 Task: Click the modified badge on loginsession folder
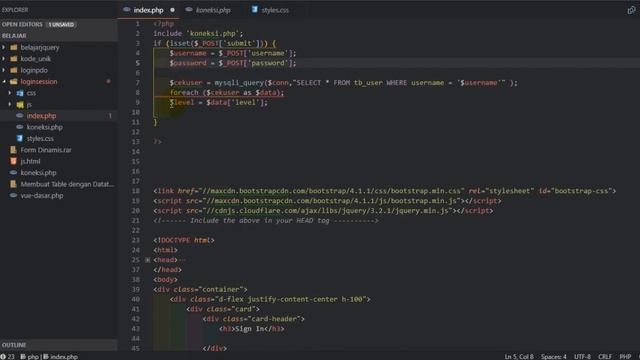(109, 82)
